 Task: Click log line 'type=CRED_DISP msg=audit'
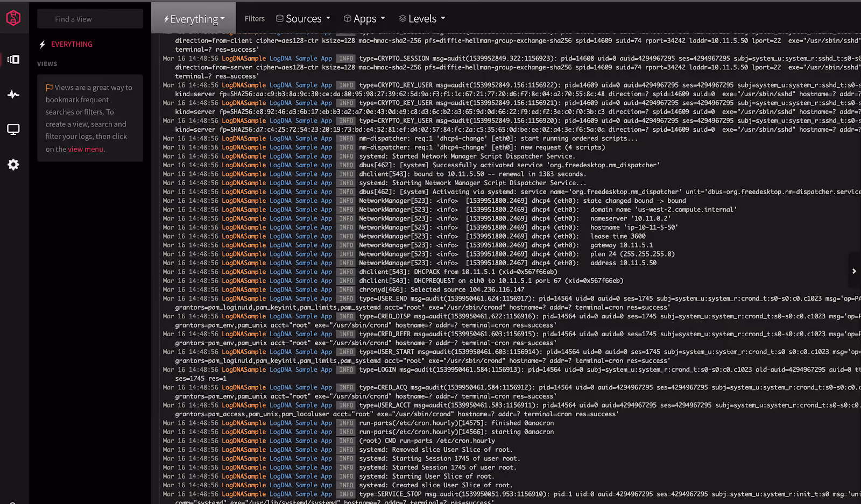511,321
